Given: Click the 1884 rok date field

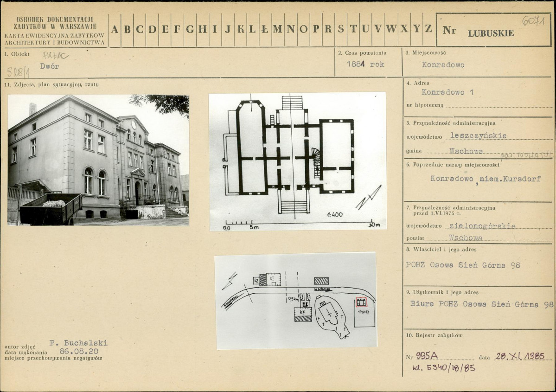Looking at the screenshot, I should point(365,64).
